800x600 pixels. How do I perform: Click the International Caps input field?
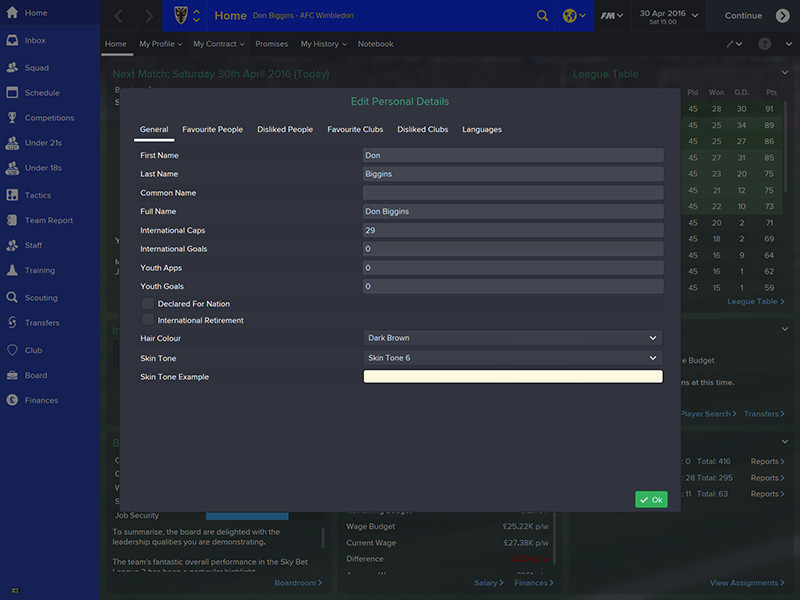pyautogui.click(x=513, y=230)
